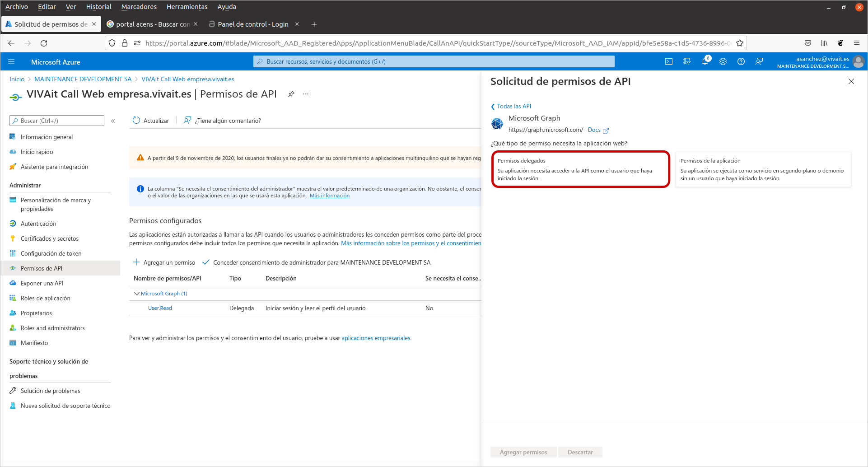Image resolution: width=868 pixels, height=467 pixels.
Task: Open the Archivo menu
Action: pyautogui.click(x=17, y=7)
